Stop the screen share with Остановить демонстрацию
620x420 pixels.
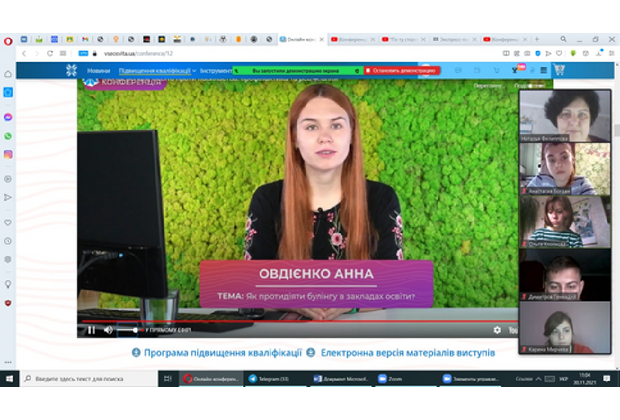(x=401, y=70)
